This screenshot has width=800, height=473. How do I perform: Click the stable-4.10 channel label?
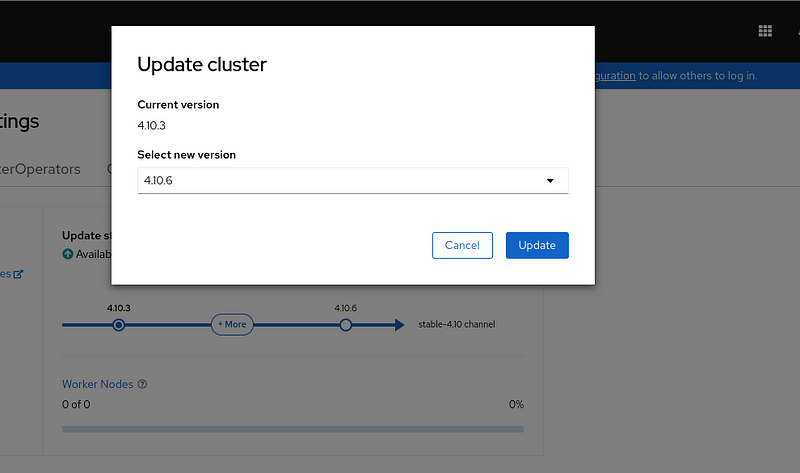point(457,325)
